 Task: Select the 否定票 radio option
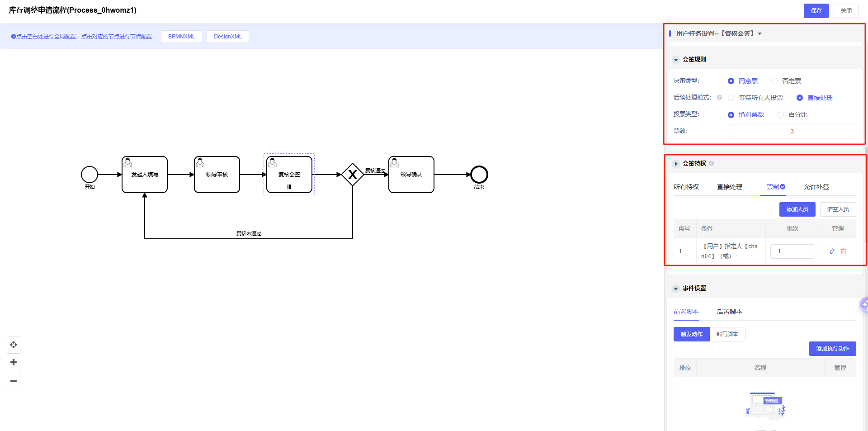point(774,81)
